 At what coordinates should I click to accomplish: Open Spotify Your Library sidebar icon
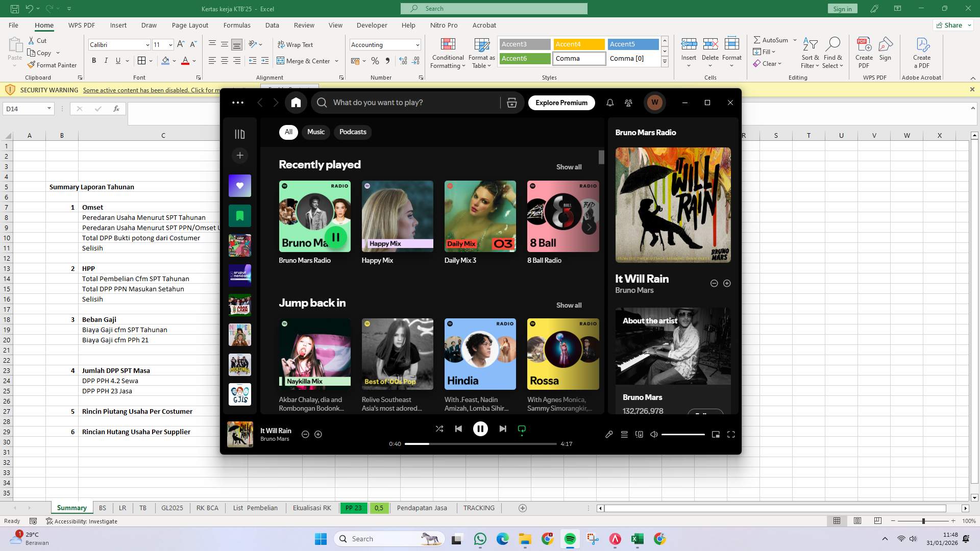(x=239, y=134)
